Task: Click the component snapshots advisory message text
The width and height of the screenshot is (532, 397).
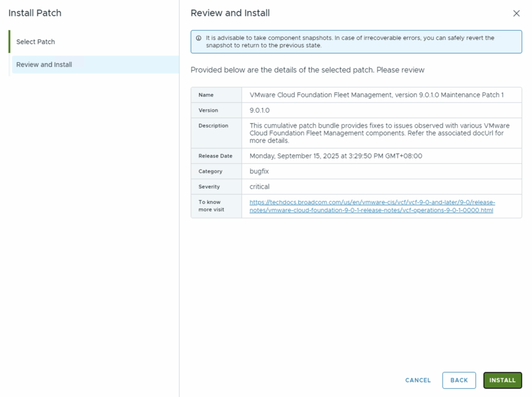Action: [x=350, y=42]
